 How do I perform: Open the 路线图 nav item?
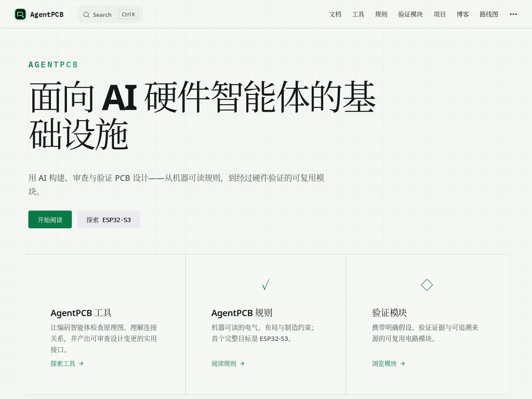tap(489, 14)
